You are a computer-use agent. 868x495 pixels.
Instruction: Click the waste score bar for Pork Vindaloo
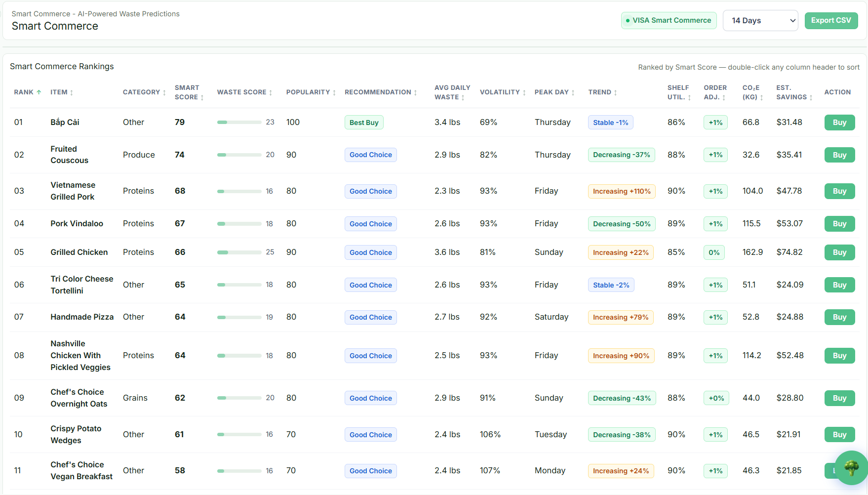pos(239,224)
